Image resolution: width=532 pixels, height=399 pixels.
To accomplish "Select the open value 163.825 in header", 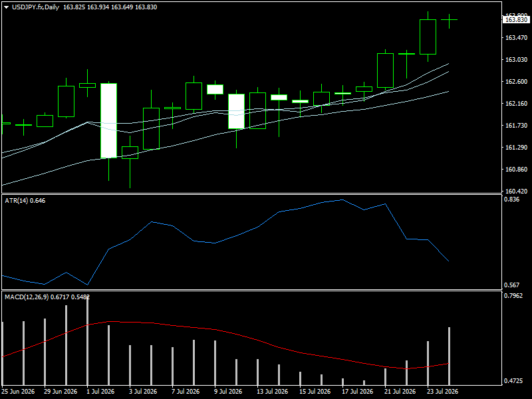I will coord(74,7).
